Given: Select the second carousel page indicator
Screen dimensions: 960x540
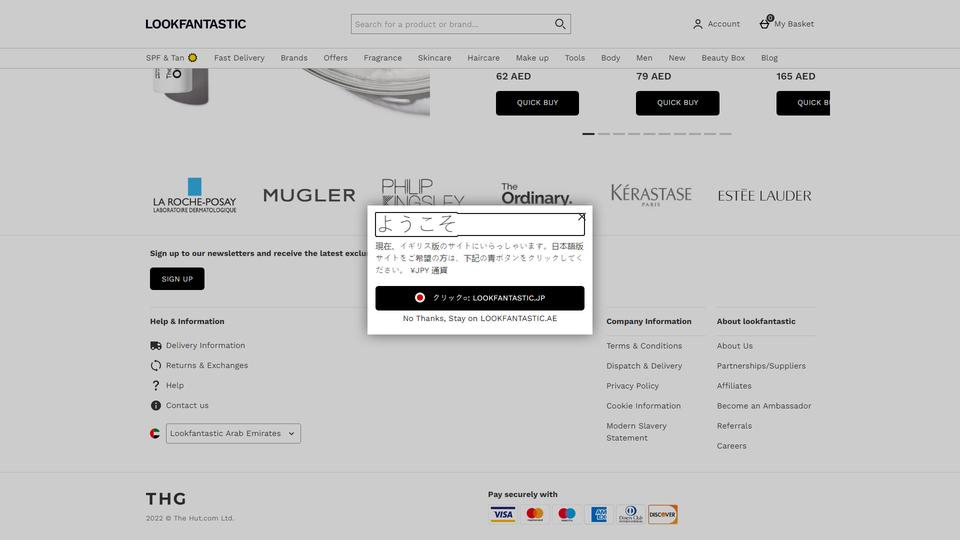Looking at the screenshot, I should [604, 133].
